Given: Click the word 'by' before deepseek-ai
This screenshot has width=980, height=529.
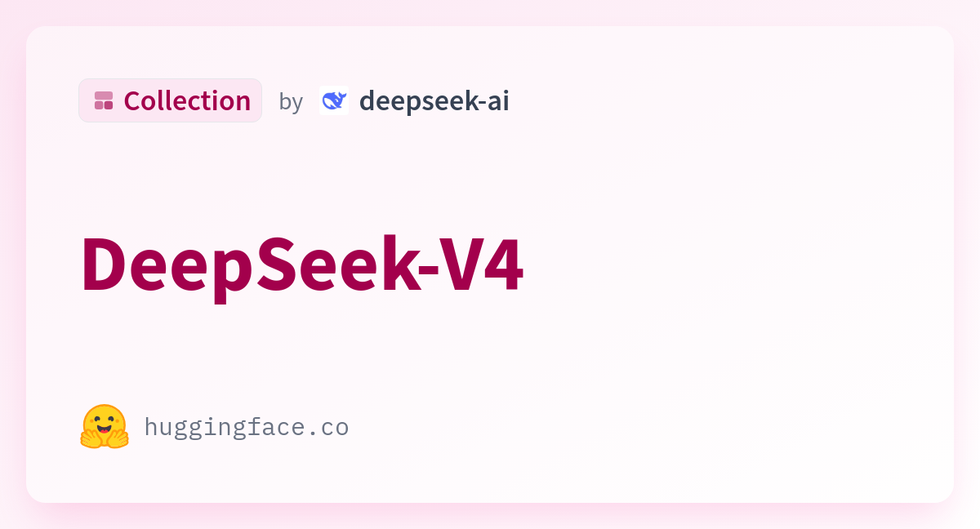Looking at the screenshot, I should tap(291, 101).
